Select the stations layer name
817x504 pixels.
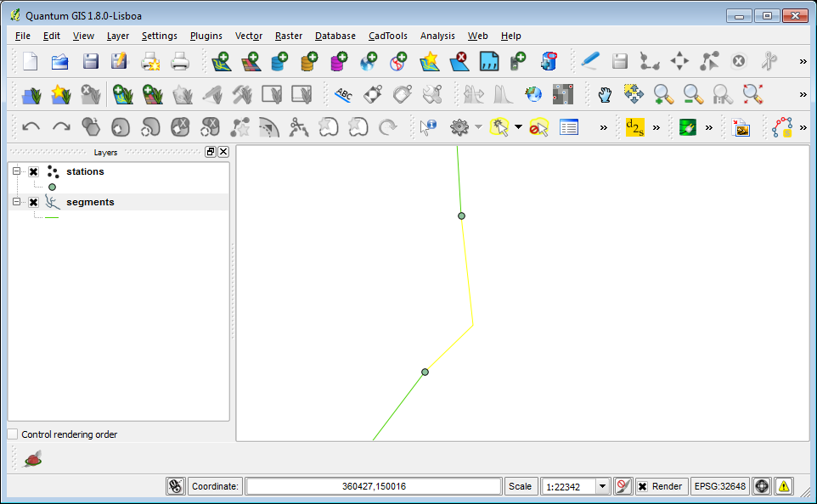click(85, 171)
